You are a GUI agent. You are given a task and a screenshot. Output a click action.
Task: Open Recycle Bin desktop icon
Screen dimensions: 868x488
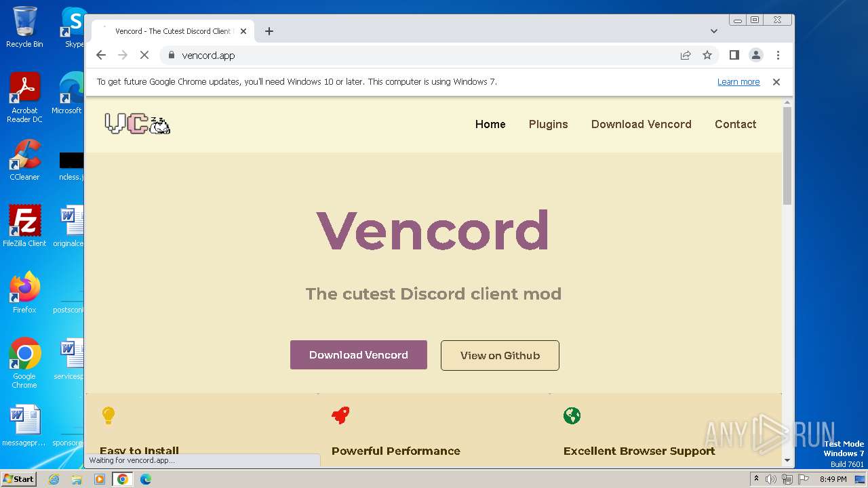24,27
